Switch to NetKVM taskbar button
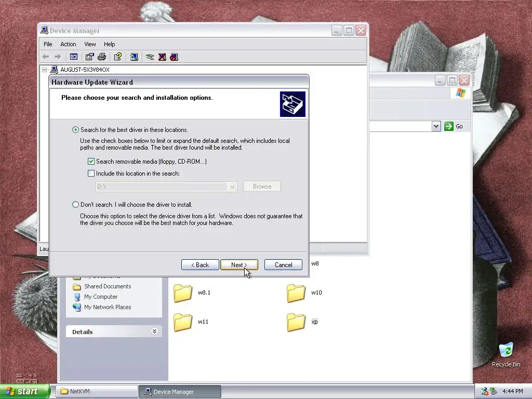The height and width of the screenshot is (399, 532). coord(97,392)
